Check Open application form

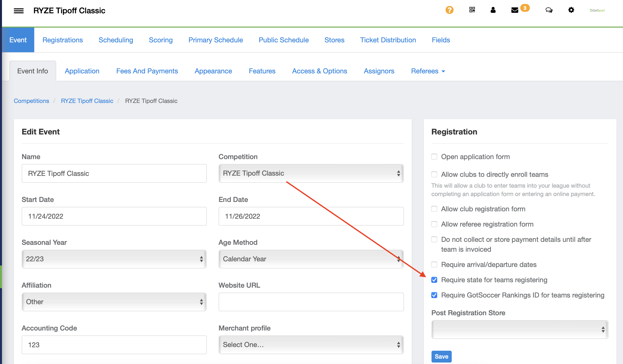tap(434, 157)
